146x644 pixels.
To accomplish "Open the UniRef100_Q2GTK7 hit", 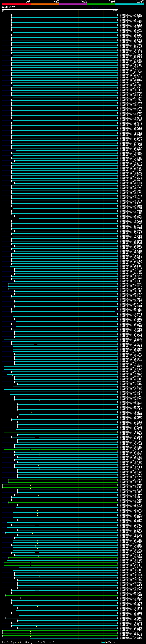I will 131,366.
